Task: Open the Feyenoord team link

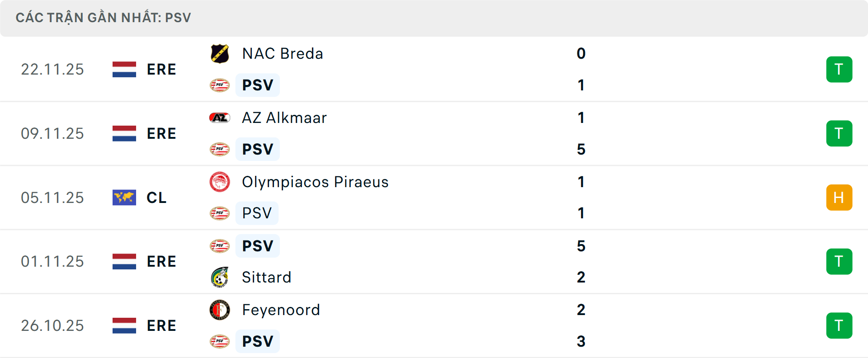Action: click(281, 310)
